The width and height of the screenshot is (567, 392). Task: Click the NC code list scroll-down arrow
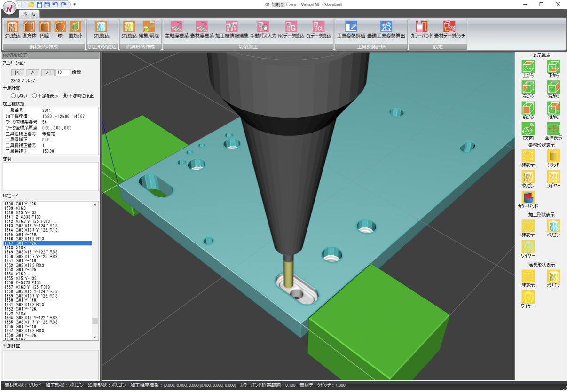(95, 337)
